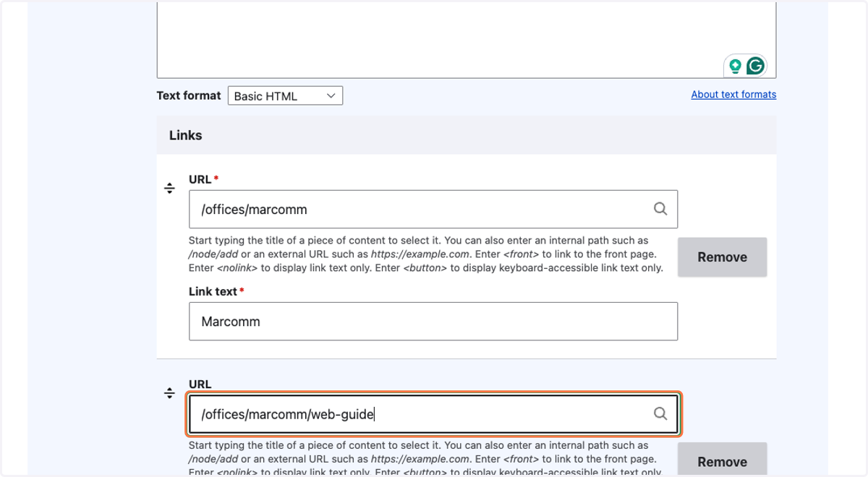Focus the URL field containing /offices/marcomm
The height and width of the screenshot is (477, 868).
(x=433, y=210)
